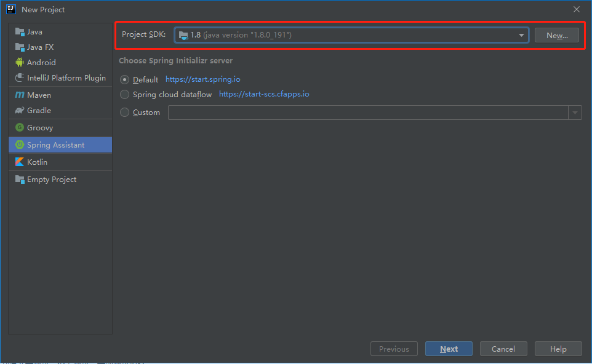
Task: Click the SDK folder icon inside combo box
Action: pyautogui.click(x=183, y=35)
